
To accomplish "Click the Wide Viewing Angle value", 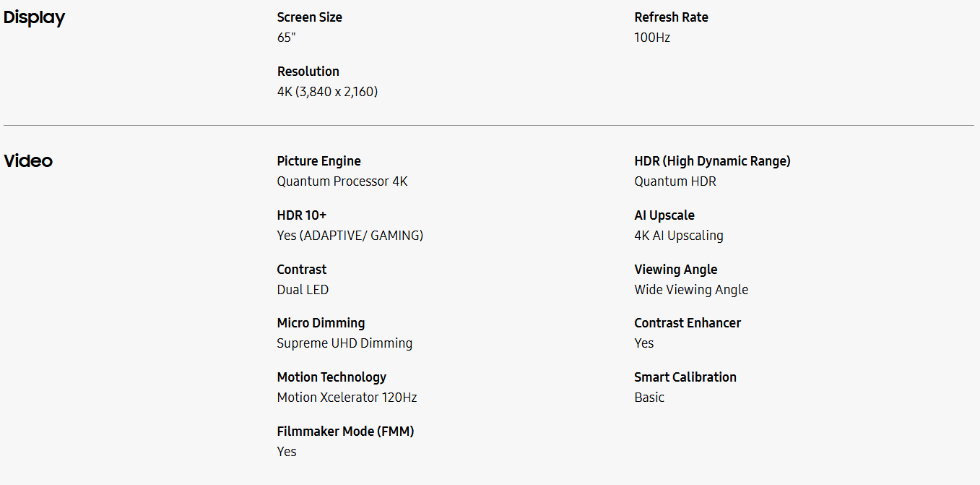I will (x=691, y=290).
